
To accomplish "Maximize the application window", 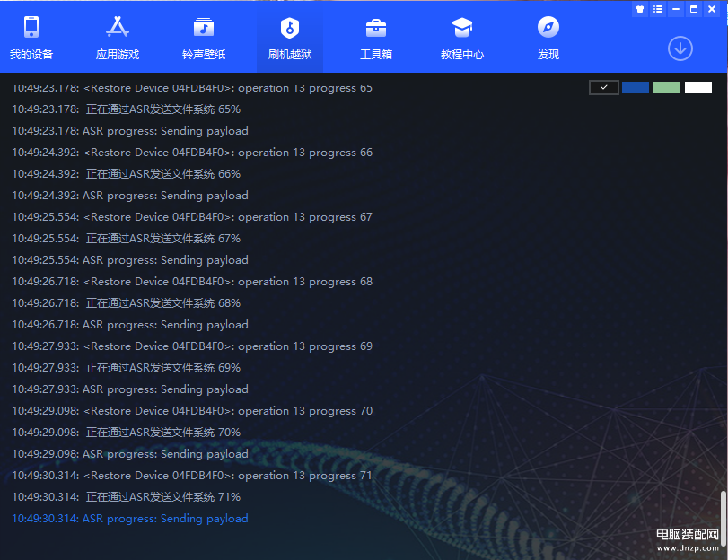I will [x=694, y=9].
